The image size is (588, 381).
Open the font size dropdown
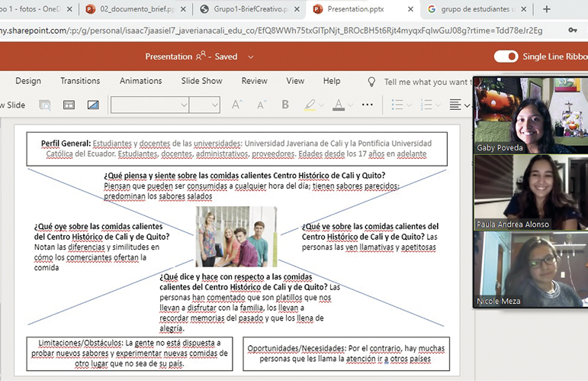pyautogui.click(x=214, y=105)
